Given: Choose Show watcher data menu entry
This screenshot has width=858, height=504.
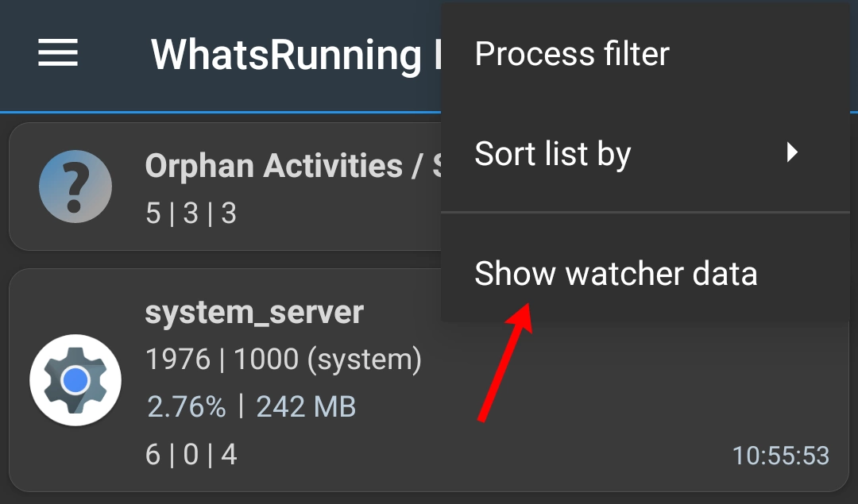Looking at the screenshot, I should point(616,273).
